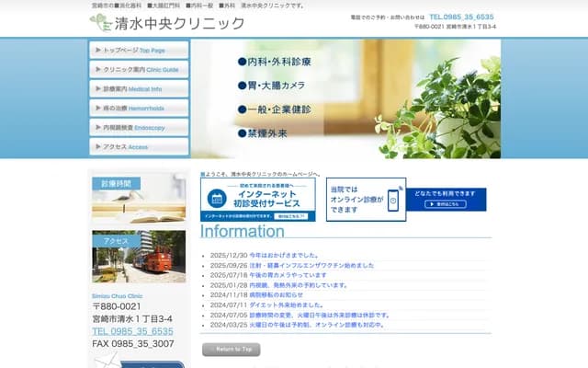Click the 〒880-0021 header address text
588x368 pixels.
[456, 27]
